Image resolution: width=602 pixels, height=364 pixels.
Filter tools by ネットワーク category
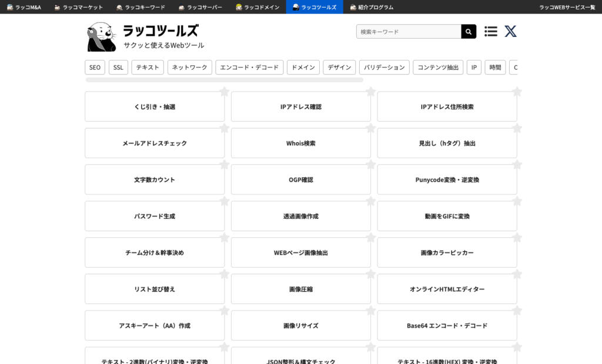tap(190, 67)
